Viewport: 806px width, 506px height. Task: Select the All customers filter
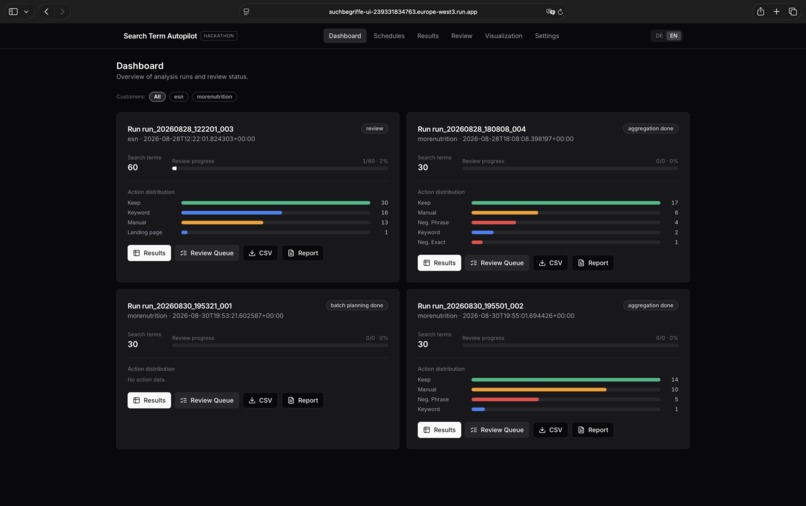(x=157, y=97)
